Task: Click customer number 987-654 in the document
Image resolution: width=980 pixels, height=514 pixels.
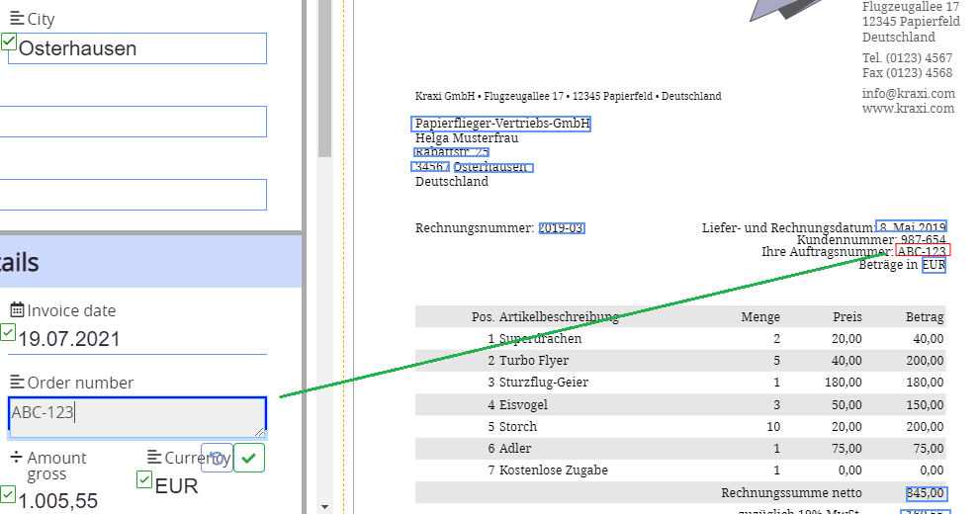Action: coord(923,240)
